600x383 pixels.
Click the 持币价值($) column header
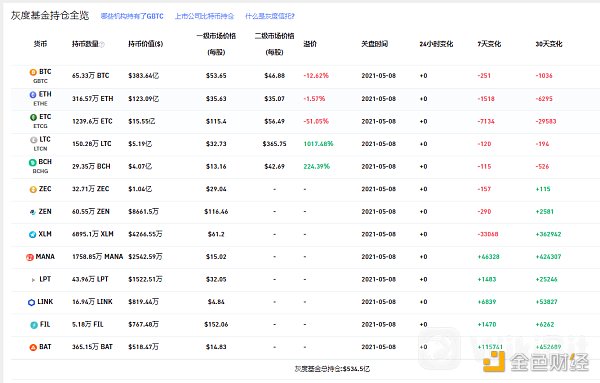(145, 44)
